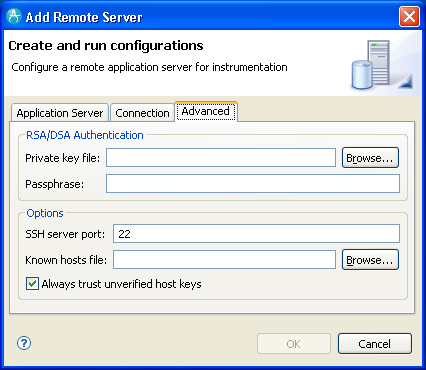Open help with the question mark icon
The height and width of the screenshot is (370, 426).
click(x=24, y=343)
